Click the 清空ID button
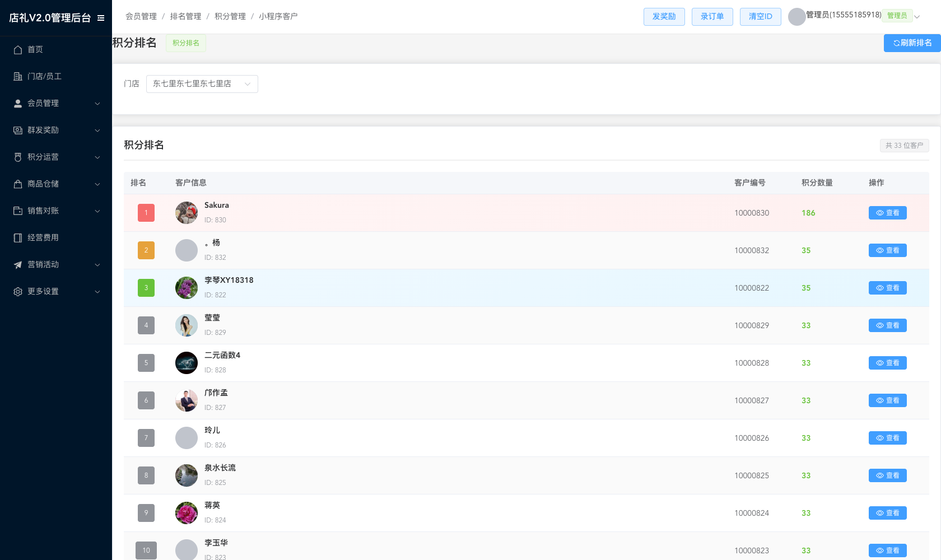941x560 pixels. pos(761,17)
